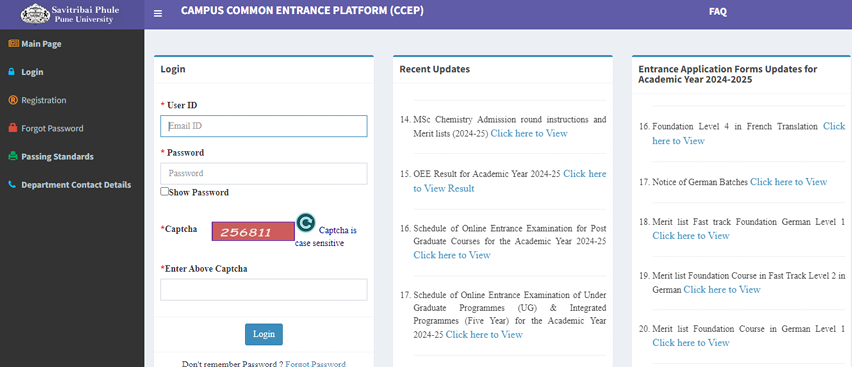Toggle the hamburger sidebar menu icon
Image resolution: width=852 pixels, height=367 pixels.
pos(158,14)
